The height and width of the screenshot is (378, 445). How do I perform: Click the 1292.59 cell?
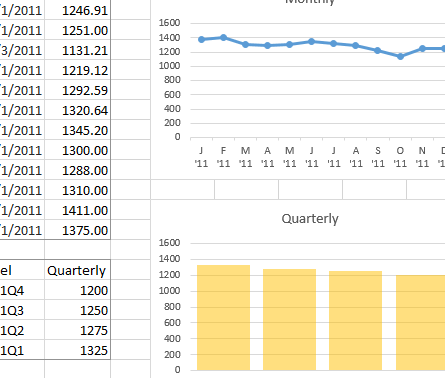click(77, 90)
